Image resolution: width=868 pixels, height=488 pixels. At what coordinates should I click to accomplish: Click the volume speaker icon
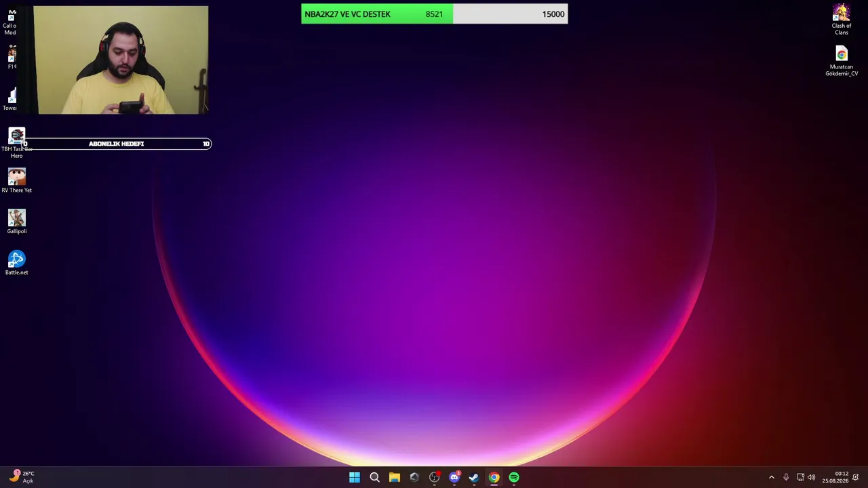[812, 477]
